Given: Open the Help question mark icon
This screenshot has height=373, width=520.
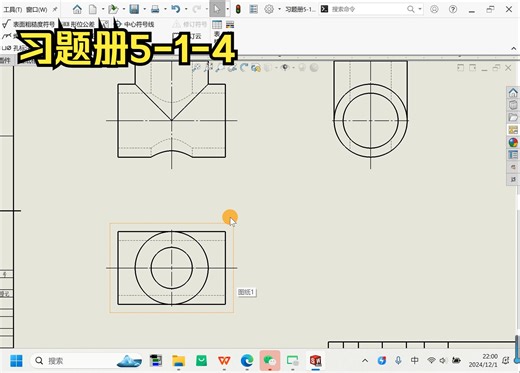Looking at the screenshot, I should point(453,9).
